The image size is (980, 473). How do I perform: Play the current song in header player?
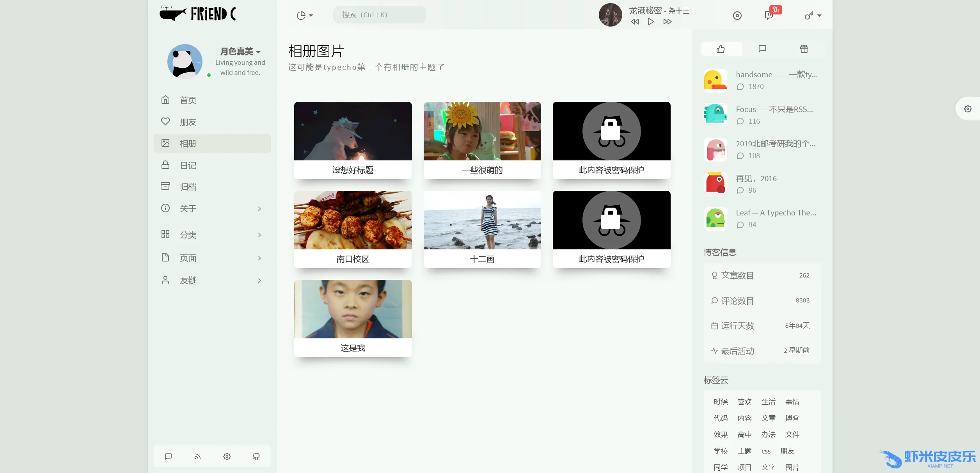click(651, 22)
